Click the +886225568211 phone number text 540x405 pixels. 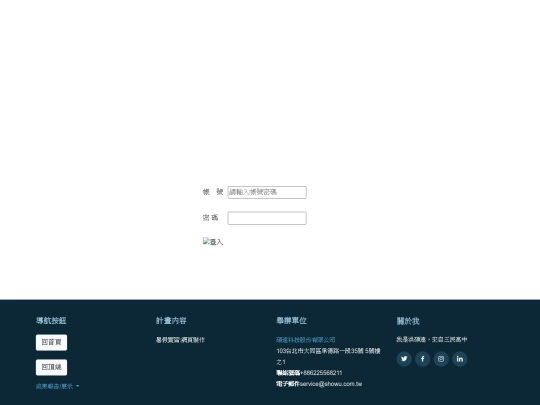coord(321,373)
